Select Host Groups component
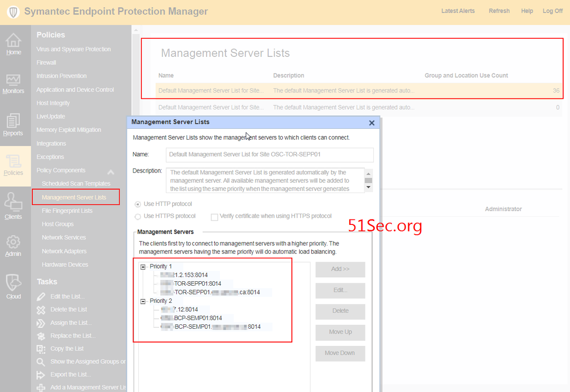The width and height of the screenshot is (570, 392). 58,224
